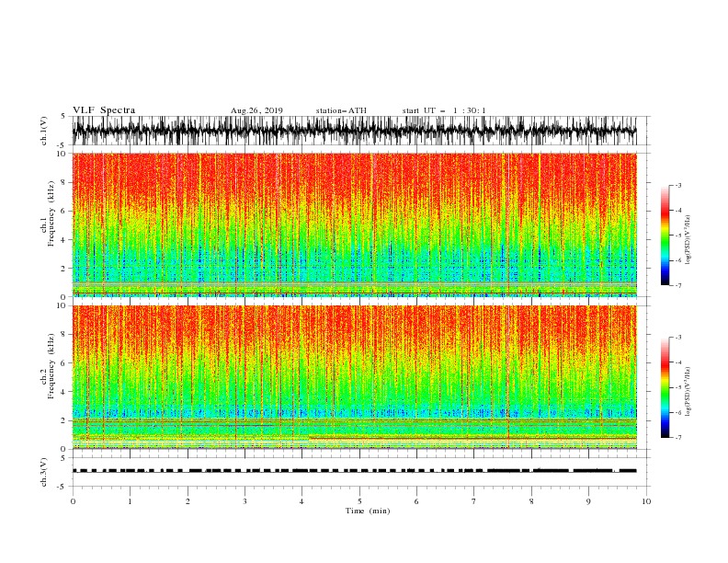
Task: Select the "ch.2 Frequency (kHz)" axis label
Action: (48, 366)
